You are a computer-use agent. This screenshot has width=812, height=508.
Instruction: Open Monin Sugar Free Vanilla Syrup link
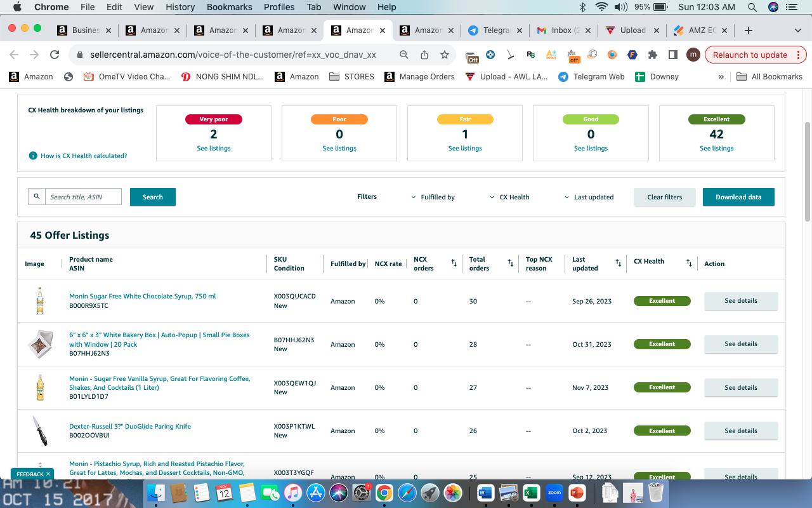point(160,383)
